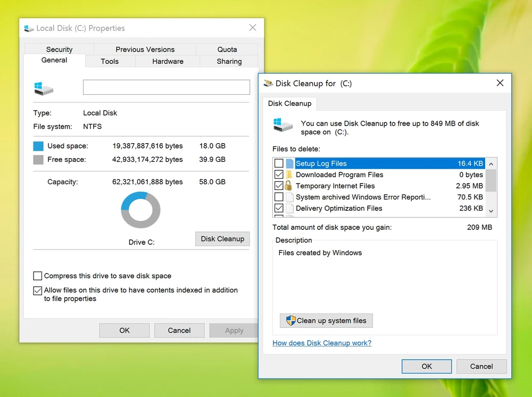Click the Downloaded Program Files folder icon
The height and width of the screenshot is (397, 532).
289,175
